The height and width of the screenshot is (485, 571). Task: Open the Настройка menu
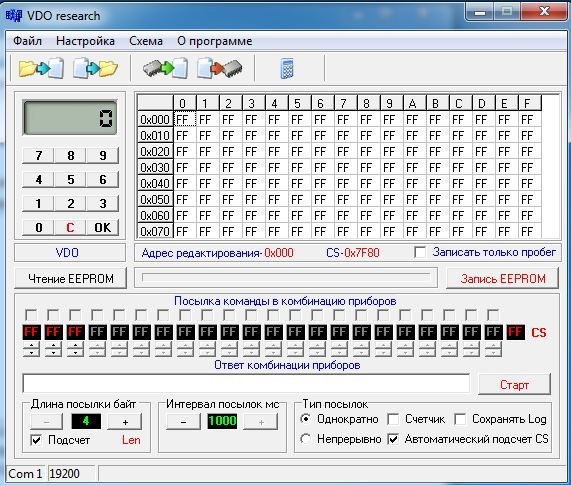(85, 41)
